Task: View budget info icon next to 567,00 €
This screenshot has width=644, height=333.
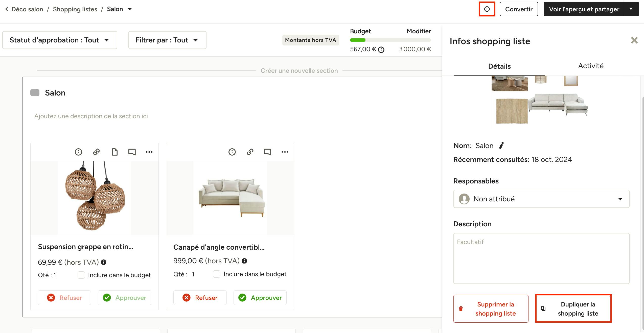Action: (381, 50)
